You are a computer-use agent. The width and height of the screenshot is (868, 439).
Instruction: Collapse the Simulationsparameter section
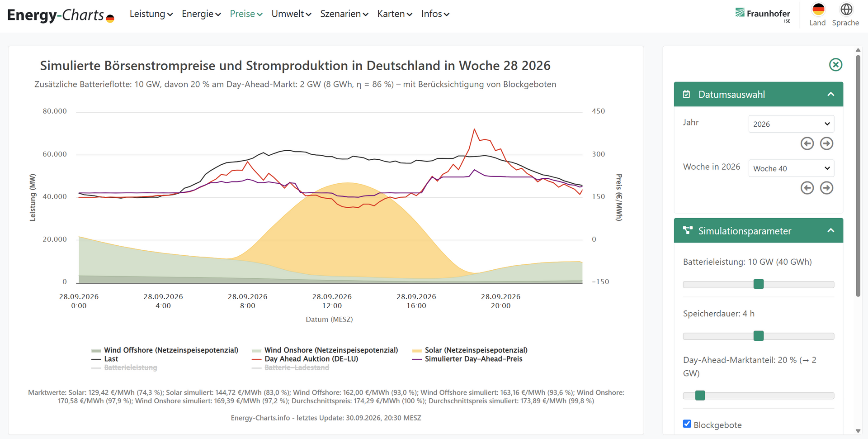[830, 230]
